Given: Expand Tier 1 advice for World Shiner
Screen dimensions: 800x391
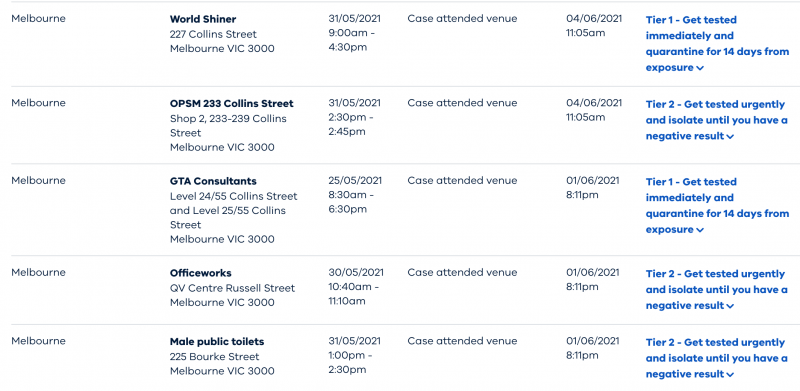Looking at the screenshot, I should tap(717, 43).
